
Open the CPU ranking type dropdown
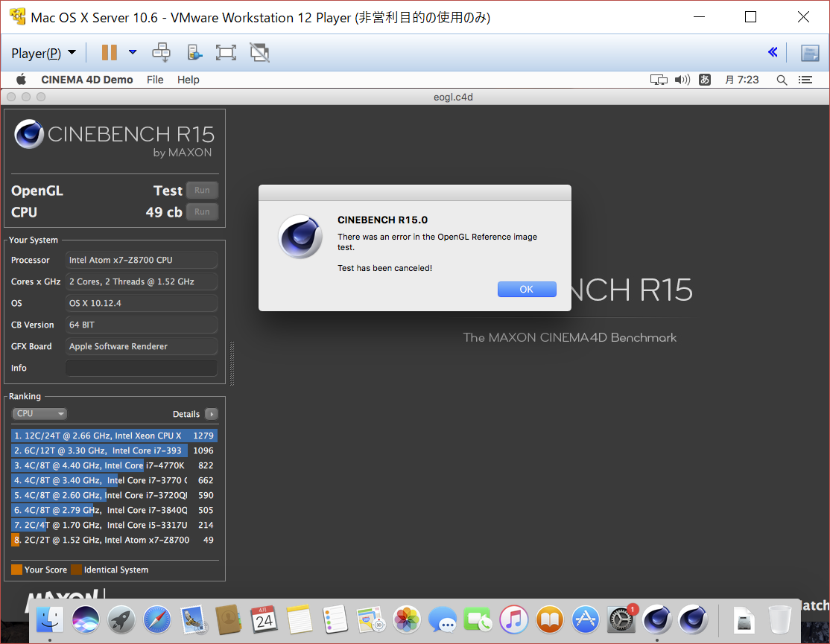(x=39, y=414)
